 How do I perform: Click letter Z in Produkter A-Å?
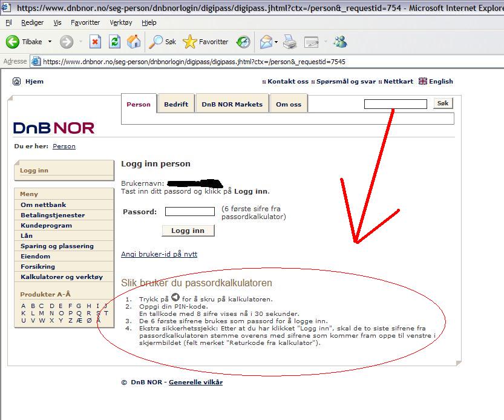pos(70,321)
